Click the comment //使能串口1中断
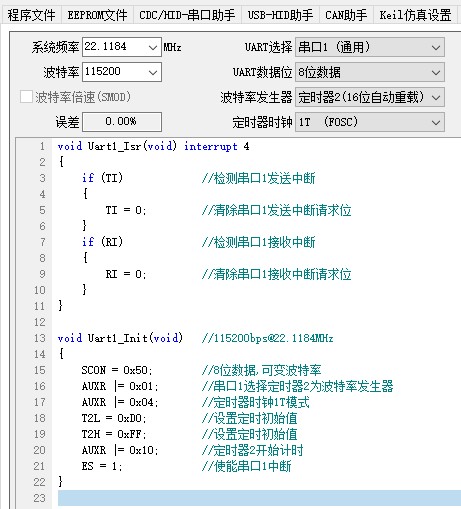 [246, 466]
